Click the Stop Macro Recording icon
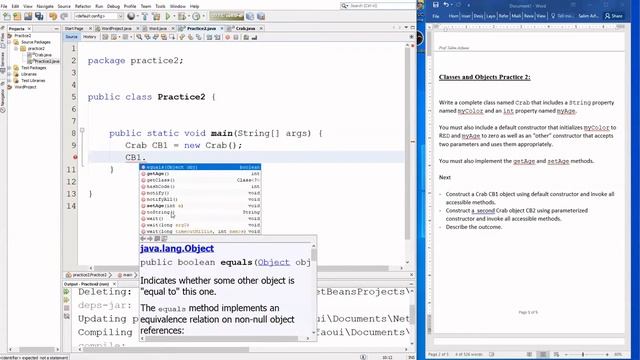The height and width of the screenshot is (360, 640). click(x=236, y=37)
